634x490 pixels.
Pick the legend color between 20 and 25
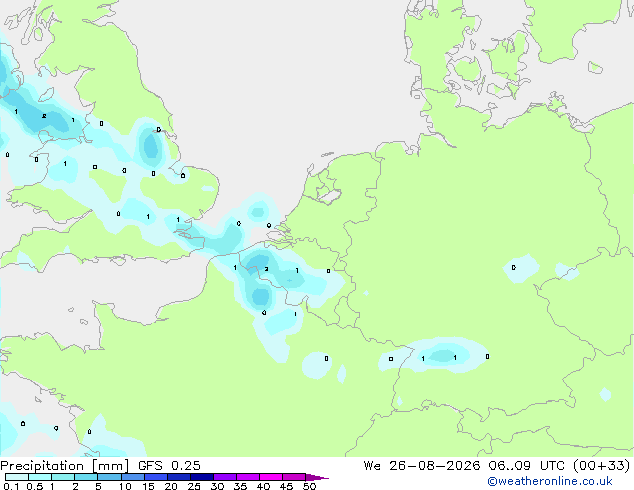179,477
